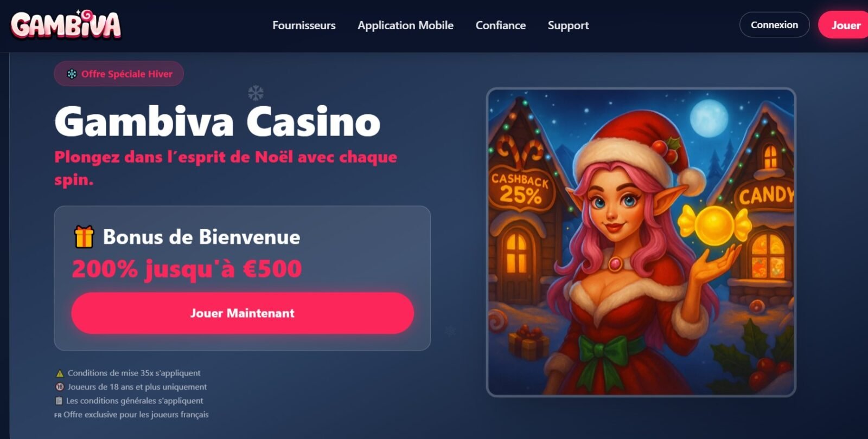Viewport: 868px width, 439px height.
Task: Click the snowflake icon in winter offer badge
Action: point(72,74)
